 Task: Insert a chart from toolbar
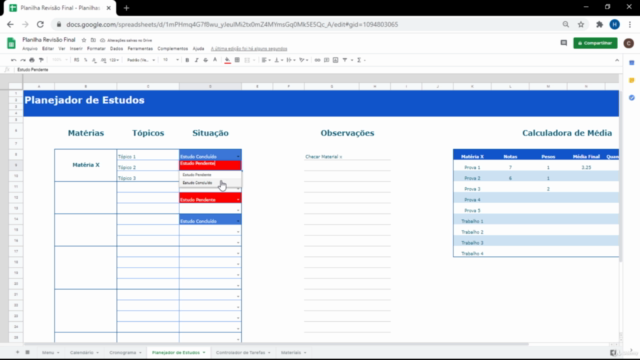[336, 60]
